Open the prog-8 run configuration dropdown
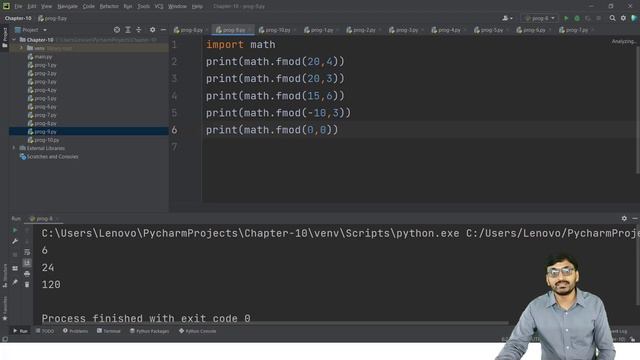640x360 pixels. click(540, 18)
